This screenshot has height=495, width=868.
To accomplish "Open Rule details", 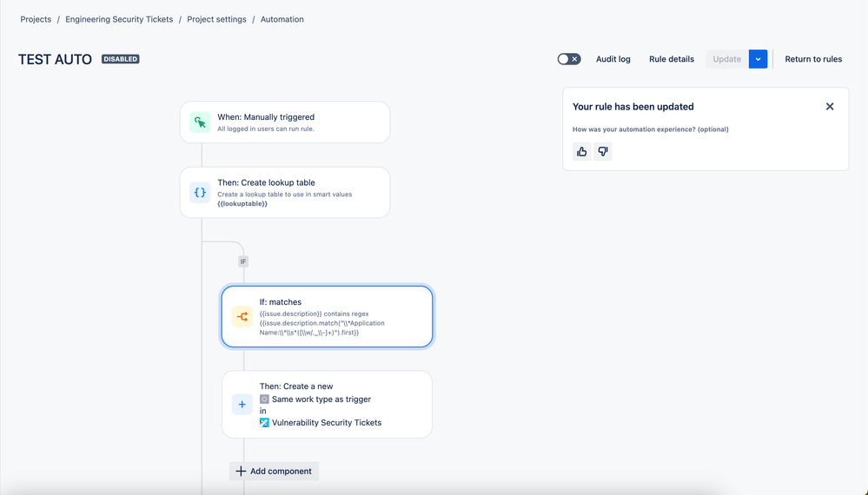I will coord(672,59).
